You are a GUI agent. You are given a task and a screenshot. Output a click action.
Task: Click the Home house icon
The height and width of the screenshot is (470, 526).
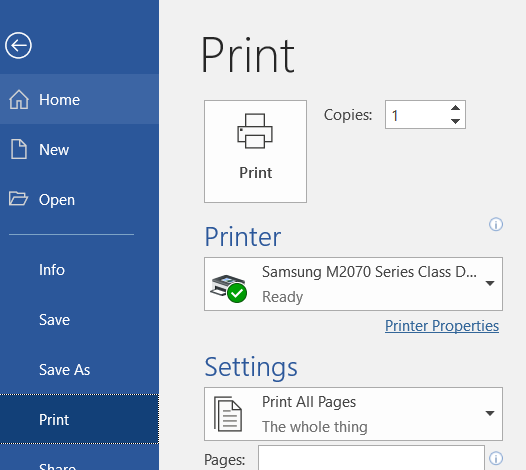(19, 100)
